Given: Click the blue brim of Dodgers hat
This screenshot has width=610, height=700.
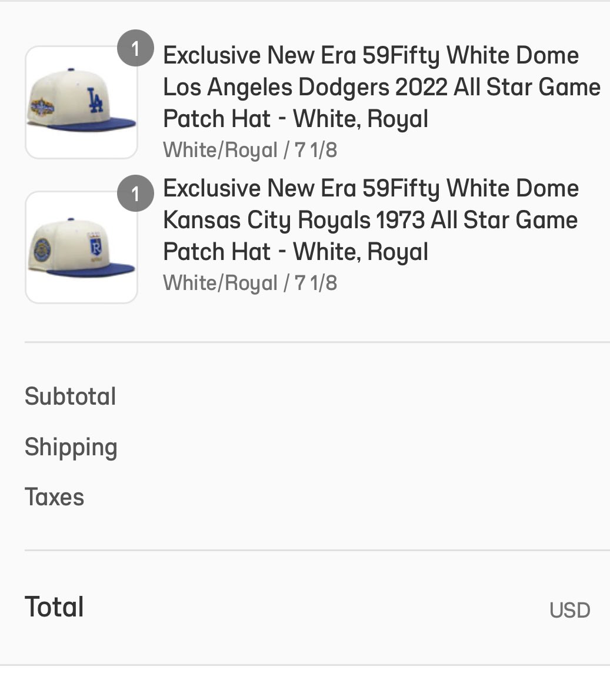Looking at the screenshot, I should [x=91, y=125].
